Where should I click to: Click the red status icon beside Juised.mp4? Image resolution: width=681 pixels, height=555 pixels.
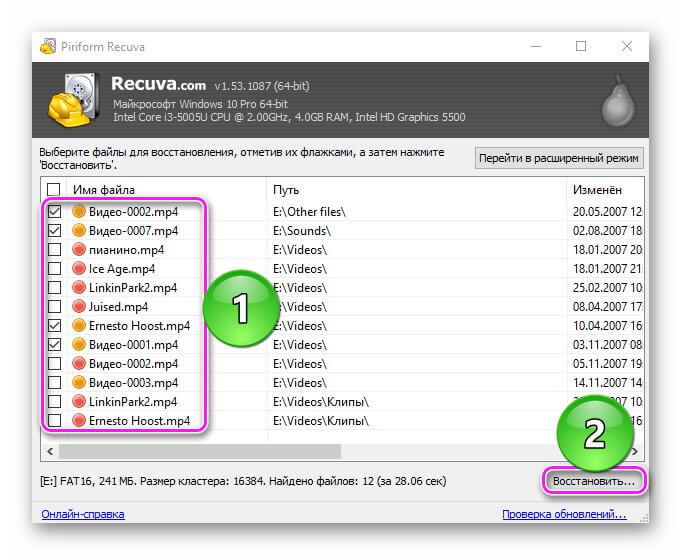(x=79, y=307)
